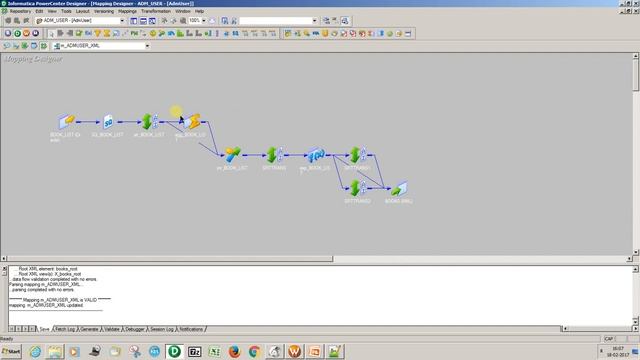Click the Windows Start button

coord(11,351)
